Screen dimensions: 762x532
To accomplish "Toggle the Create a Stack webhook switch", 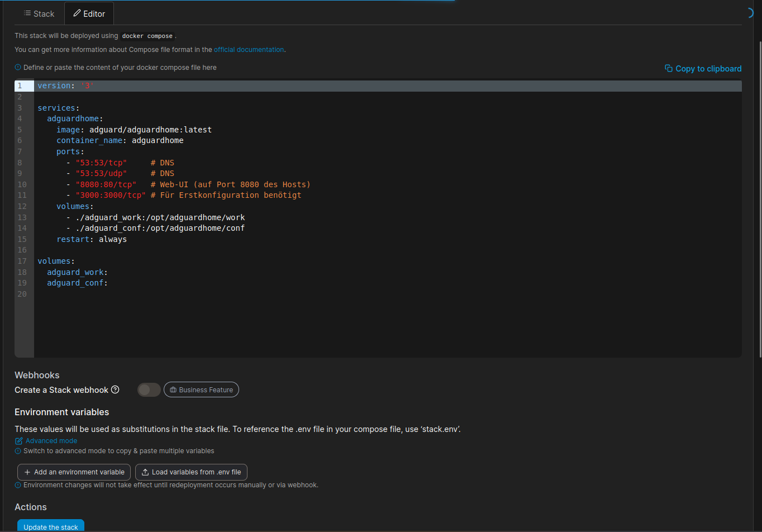I will pyautogui.click(x=149, y=389).
